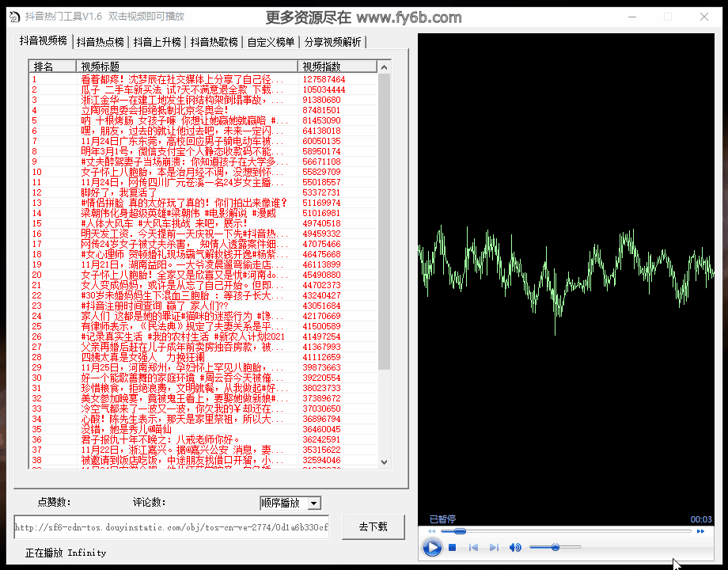Switch to the 自定义榜单 tab
This screenshot has height=570, width=728.
(x=271, y=42)
